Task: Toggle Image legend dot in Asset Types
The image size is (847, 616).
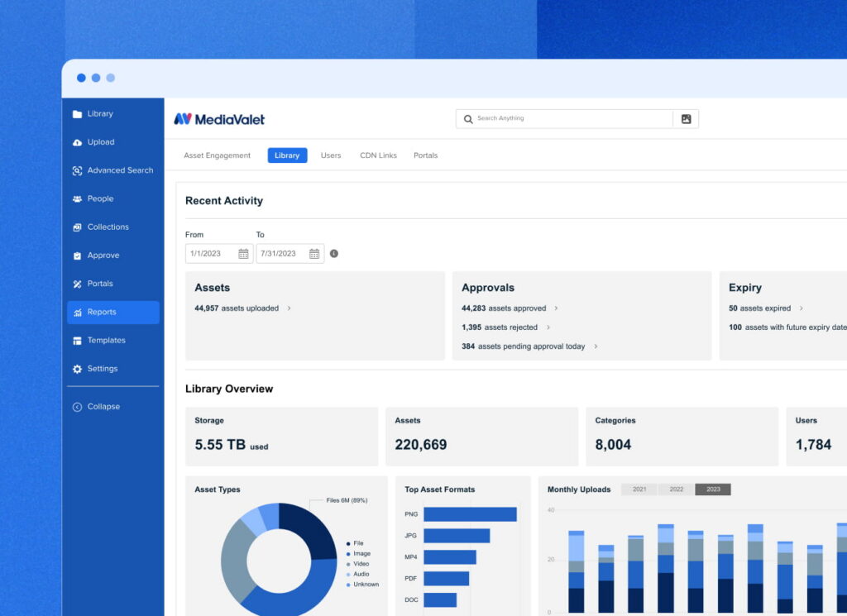Action: click(348, 554)
